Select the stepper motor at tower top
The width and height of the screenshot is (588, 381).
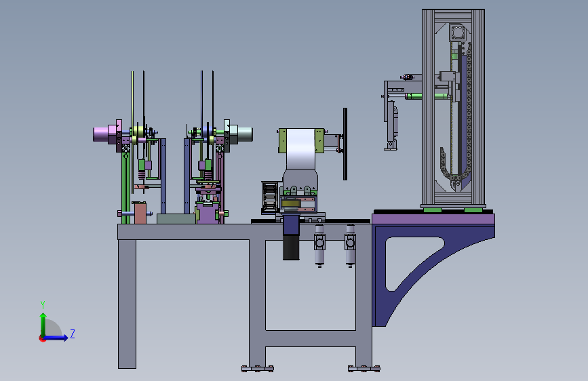(x=458, y=33)
